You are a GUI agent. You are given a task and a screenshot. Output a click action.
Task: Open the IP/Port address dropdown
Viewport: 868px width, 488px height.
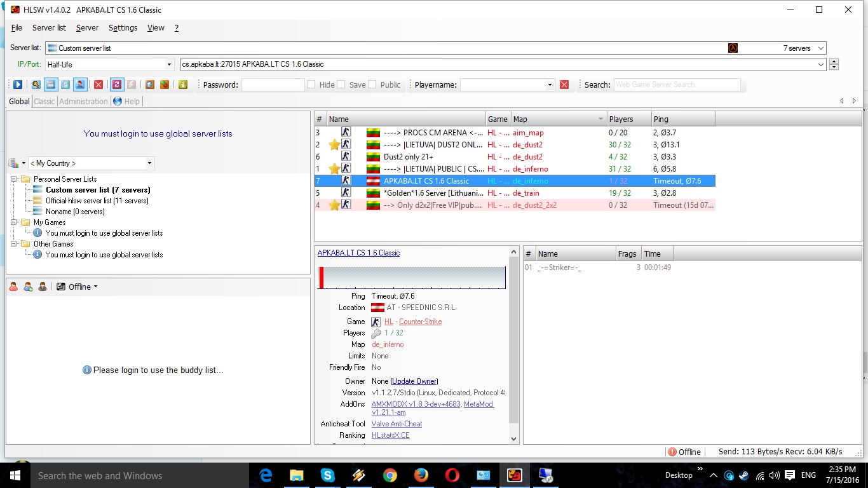[821, 64]
